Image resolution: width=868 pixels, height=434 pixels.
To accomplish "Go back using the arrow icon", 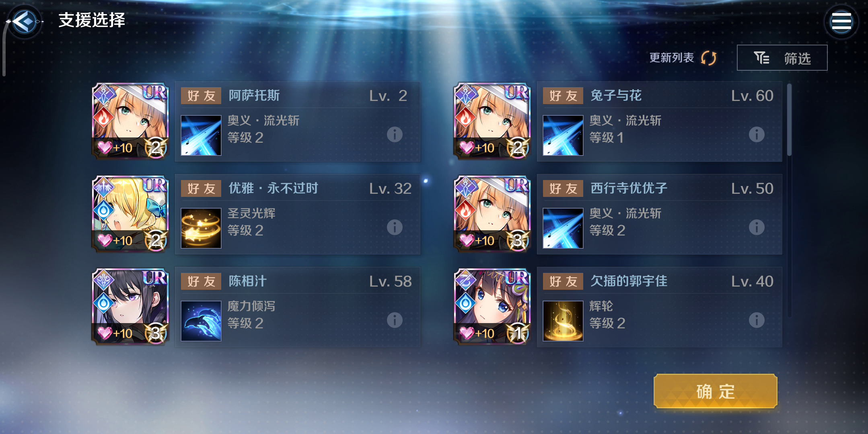I will coord(25,22).
